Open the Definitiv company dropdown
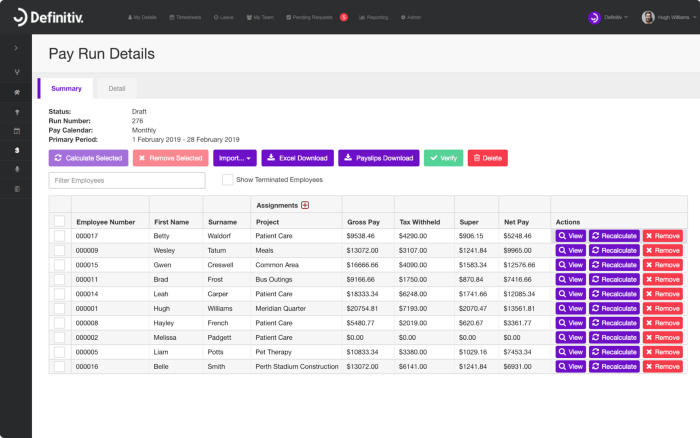The height and width of the screenshot is (438, 700). (x=608, y=17)
